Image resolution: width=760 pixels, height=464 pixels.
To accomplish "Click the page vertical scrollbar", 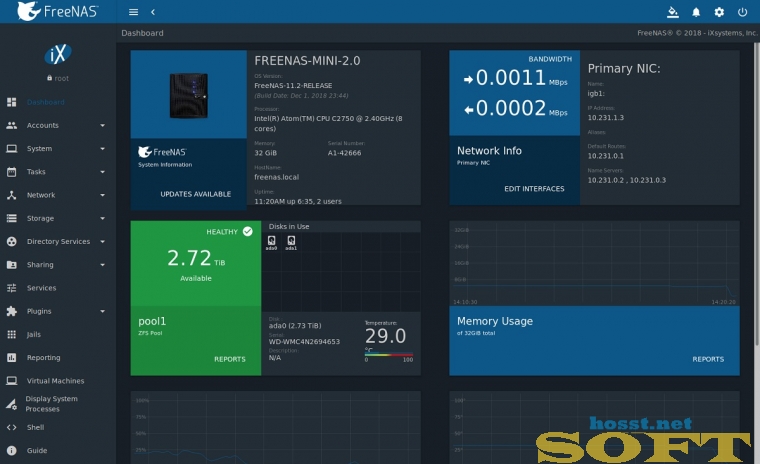I will click(x=757, y=194).
